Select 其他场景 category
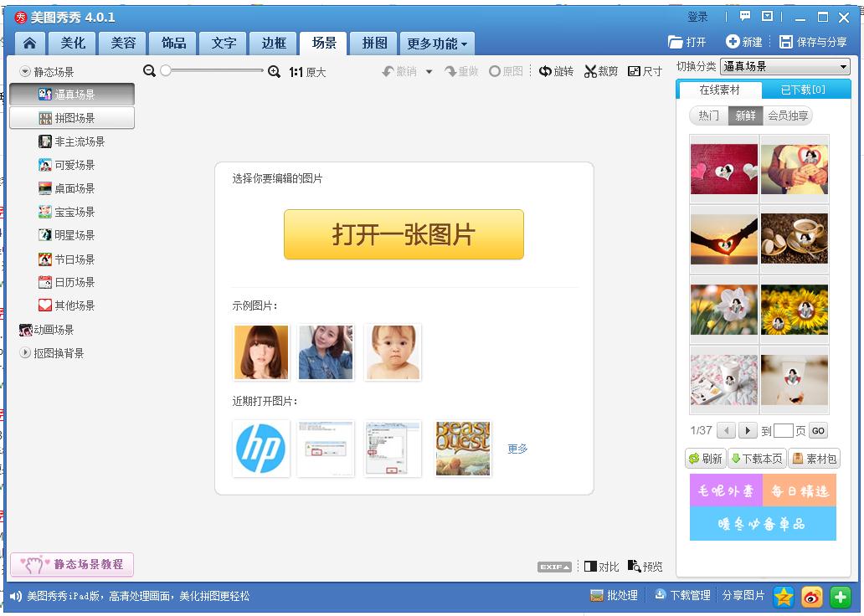Screen dimensions: 864x616 click(x=67, y=305)
